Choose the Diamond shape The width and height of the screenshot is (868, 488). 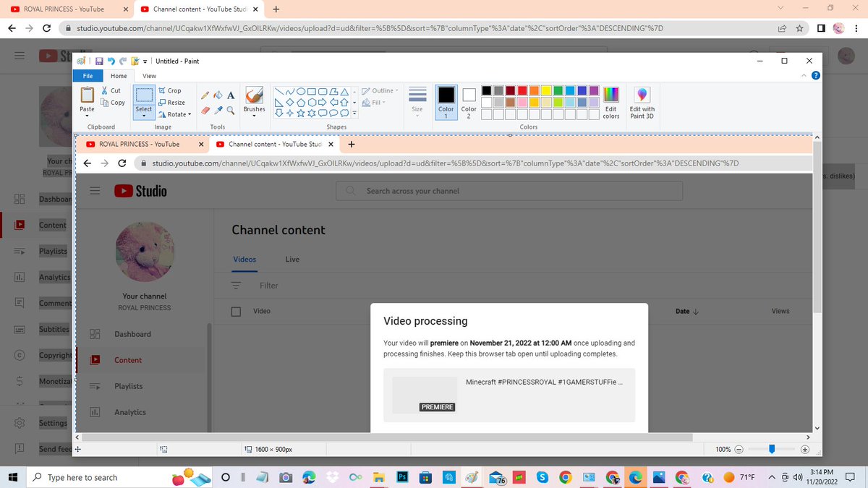tap(289, 103)
